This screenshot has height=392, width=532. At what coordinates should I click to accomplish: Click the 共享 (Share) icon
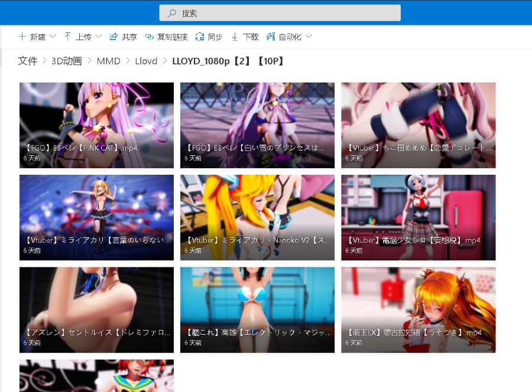113,37
